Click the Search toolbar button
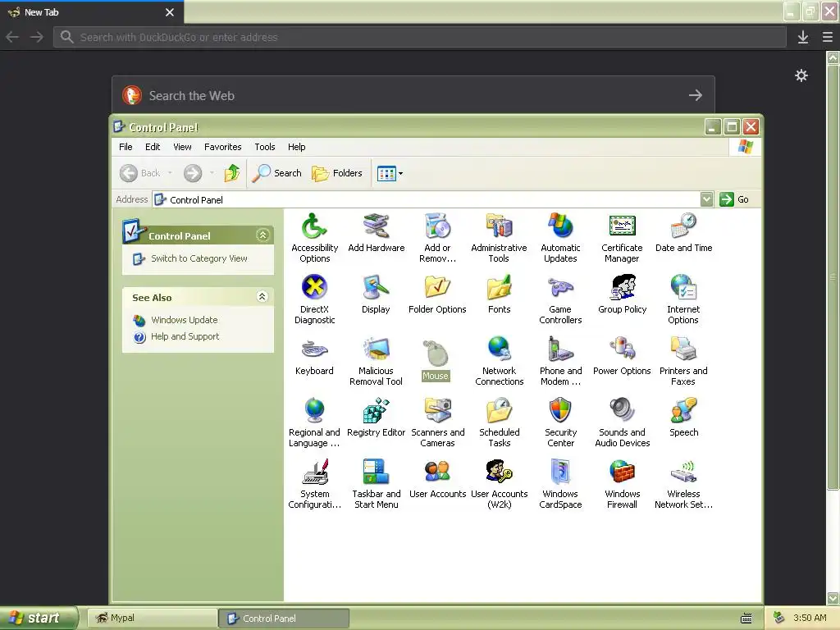Screen dimensions: 840x630 pos(276,173)
